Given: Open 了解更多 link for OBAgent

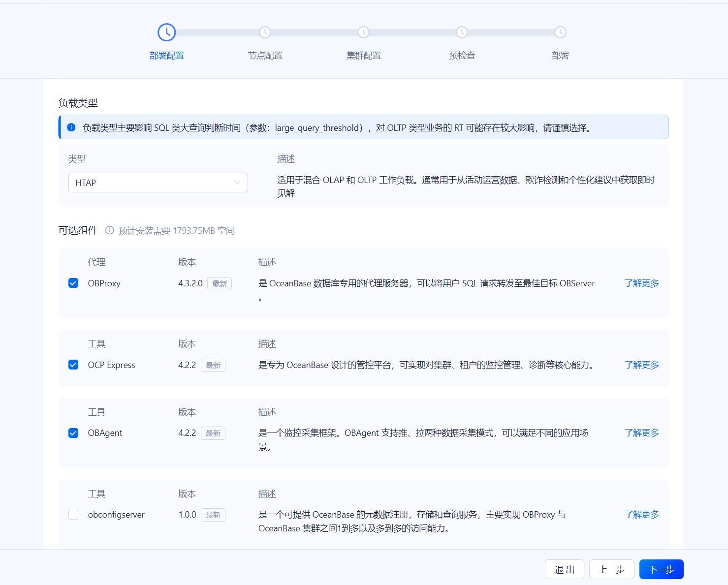Looking at the screenshot, I should pyautogui.click(x=642, y=433).
